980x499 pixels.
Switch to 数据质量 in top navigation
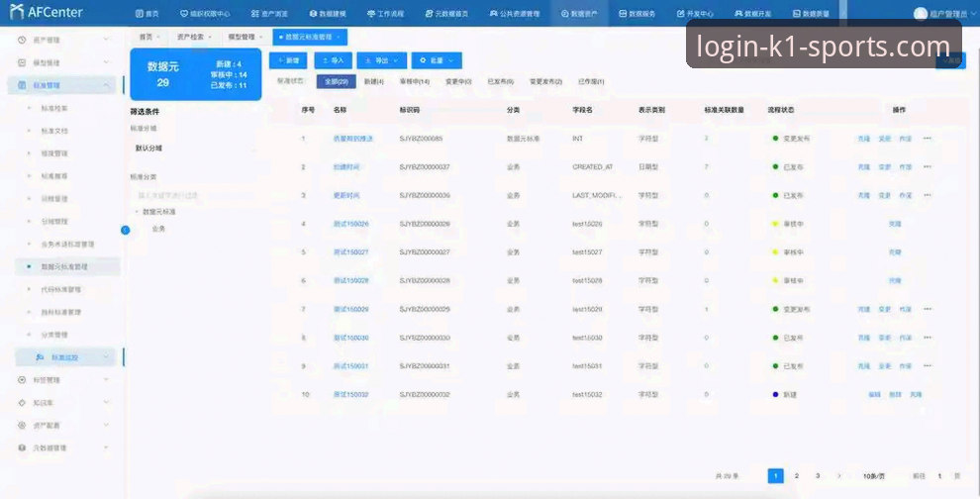pos(811,13)
